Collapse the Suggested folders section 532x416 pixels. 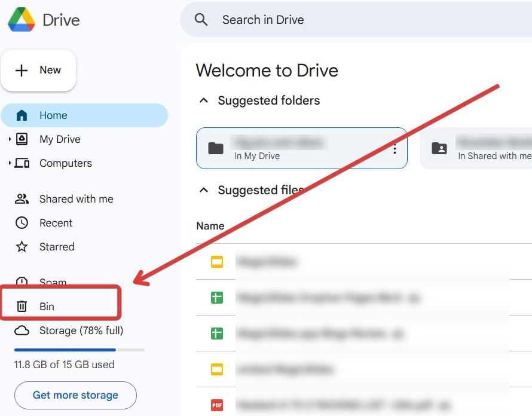pyautogui.click(x=204, y=100)
